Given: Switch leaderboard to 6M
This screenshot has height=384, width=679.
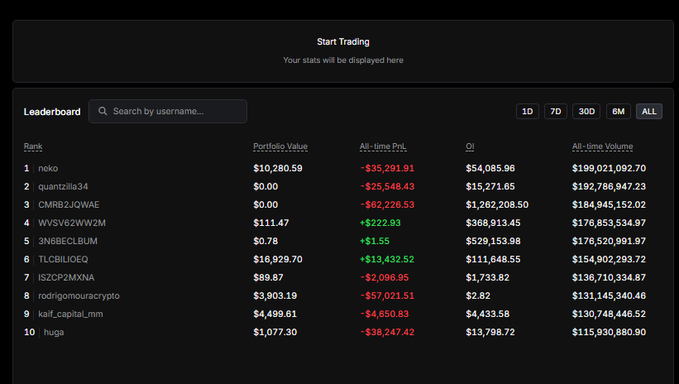Looking at the screenshot, I should tap(618, 111).
